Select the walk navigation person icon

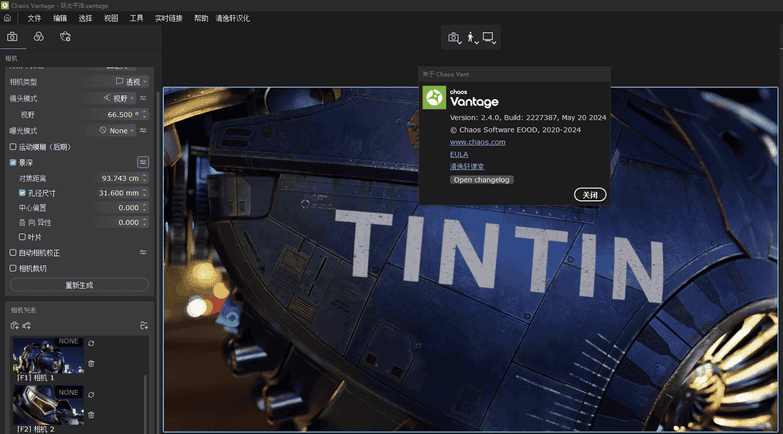(470, 37)
